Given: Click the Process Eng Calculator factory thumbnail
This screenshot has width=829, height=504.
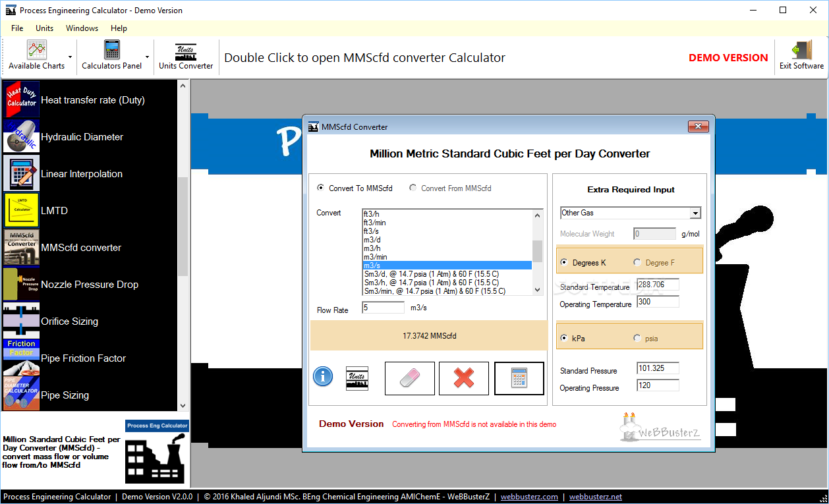Looking at the screenshot, I should (157, 452).
